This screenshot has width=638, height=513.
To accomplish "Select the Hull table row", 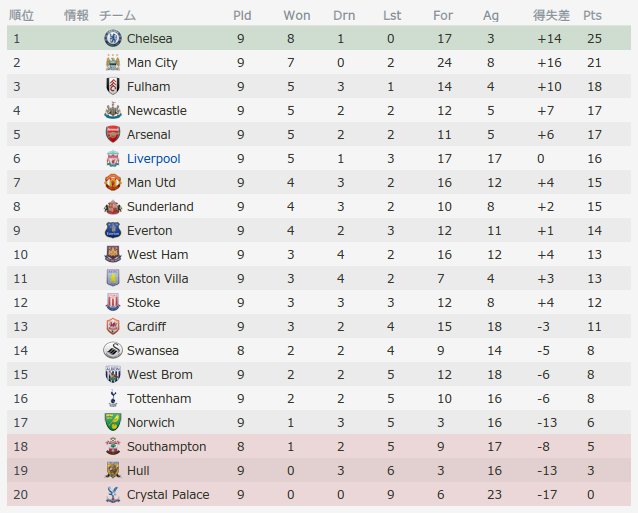I will (320, 471).
